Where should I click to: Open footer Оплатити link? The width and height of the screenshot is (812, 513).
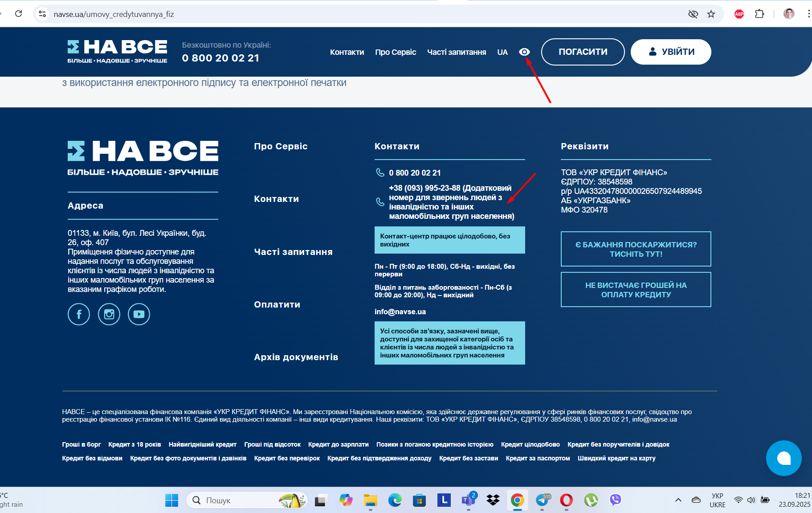[x=277, y=304]
